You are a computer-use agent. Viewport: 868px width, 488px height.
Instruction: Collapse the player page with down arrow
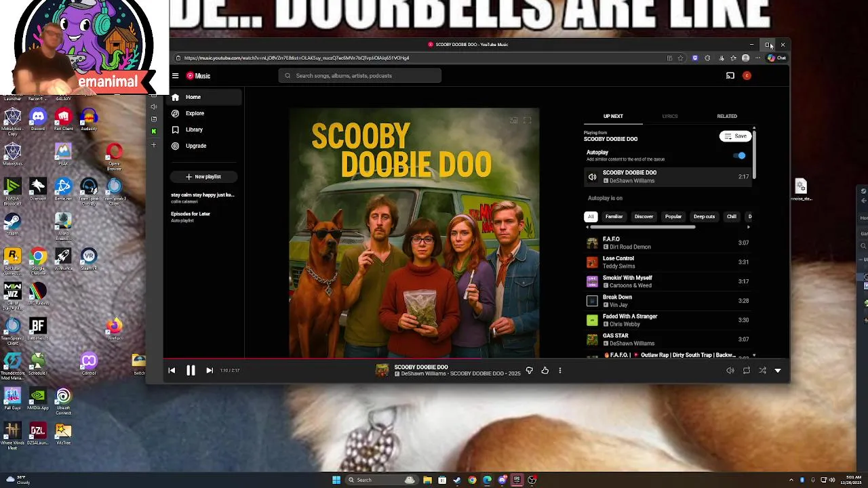(x=778, y=371)
